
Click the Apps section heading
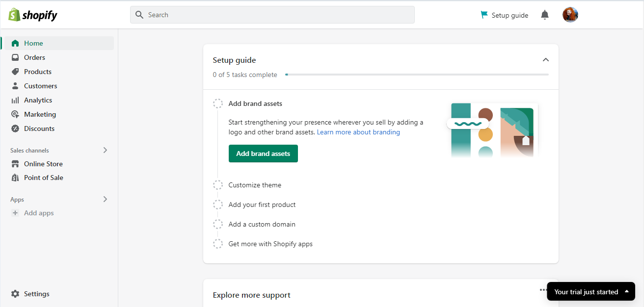17,200
